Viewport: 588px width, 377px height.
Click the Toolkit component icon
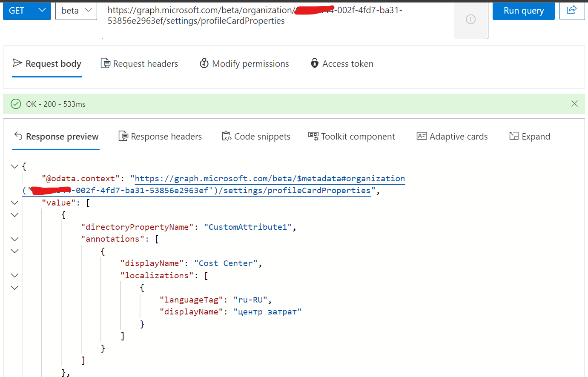point(313,136)
